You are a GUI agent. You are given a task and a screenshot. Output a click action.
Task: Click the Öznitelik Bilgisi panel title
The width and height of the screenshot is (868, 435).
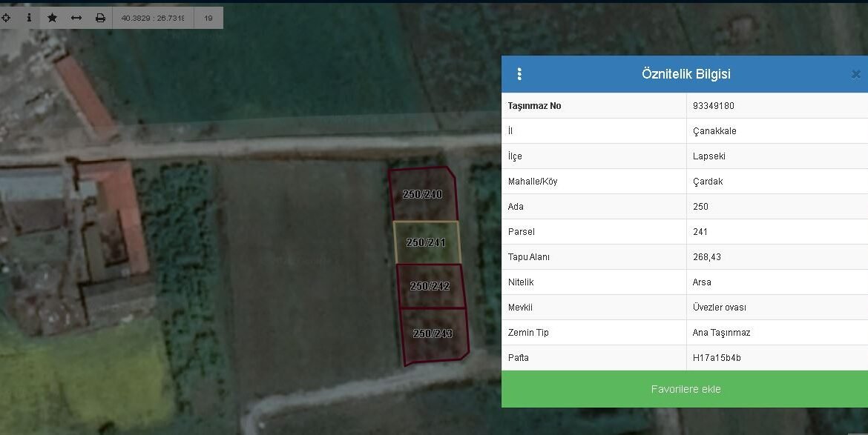point(685,74)
